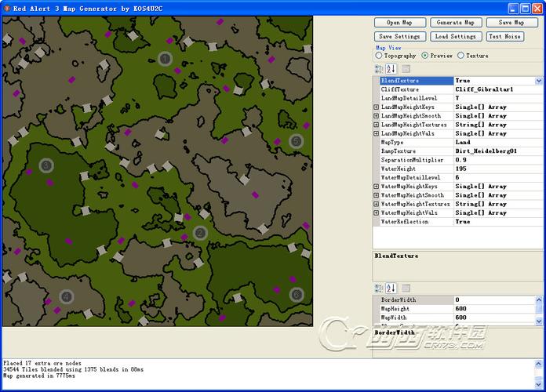Select WaterMapDetailLevel property
Screen dimensions: 546x392
pyautogui.click(x=461, y=177)
